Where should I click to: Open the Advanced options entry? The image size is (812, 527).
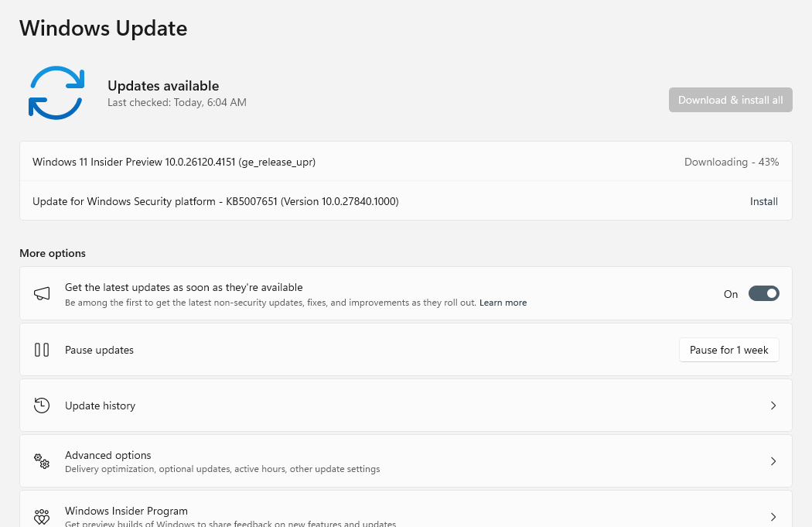108,456
